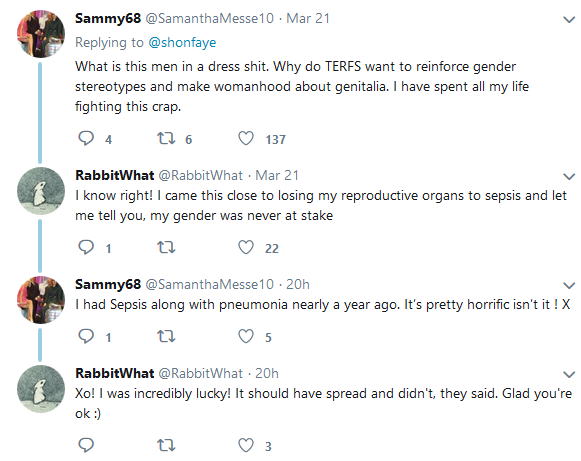The width and height of the screenshot is (581, 461).
Task: Like RabbitWhat's tweet with 22 likes
Action: pos(246,247)
